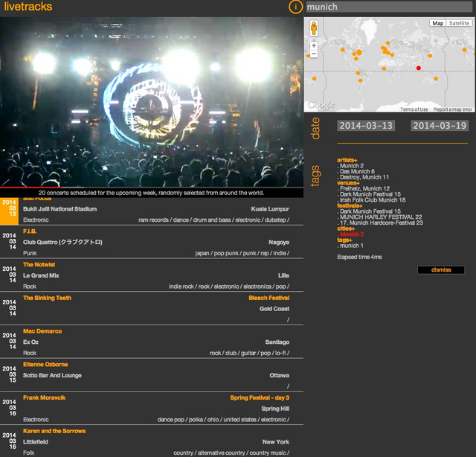This screenshot has width=476, height=457.
Task: Play the concert video preview
Action: (152, 102)
